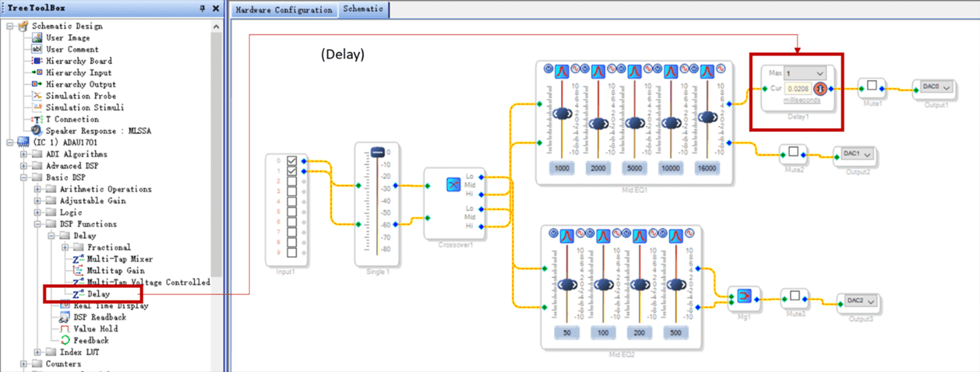Expand the Adjustable Gain folder

tap(38, 201)
